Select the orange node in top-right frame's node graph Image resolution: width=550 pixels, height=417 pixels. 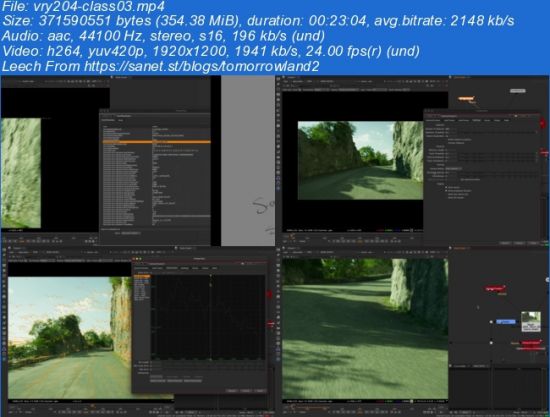click(x=466, y=99)
